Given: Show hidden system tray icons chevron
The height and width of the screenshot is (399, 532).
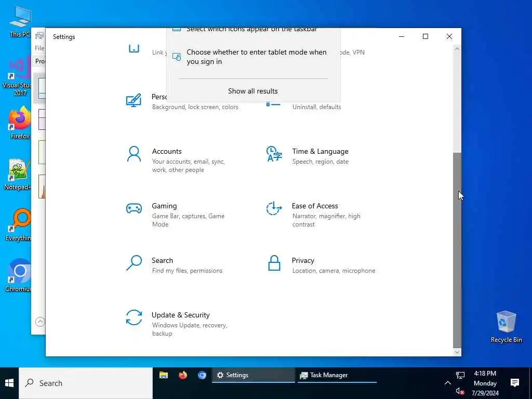Looking at the screenshot, I should (447, 383).
